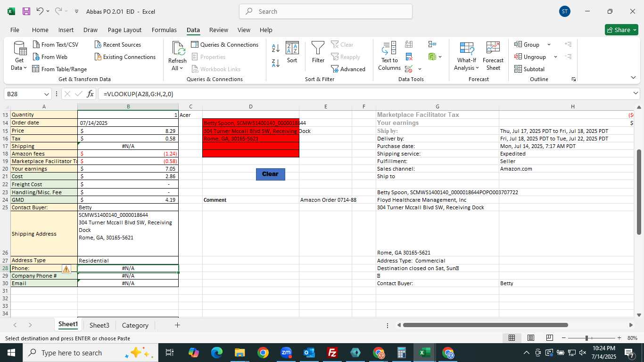Switch to Page Layout view in status bar

point(530,338)
